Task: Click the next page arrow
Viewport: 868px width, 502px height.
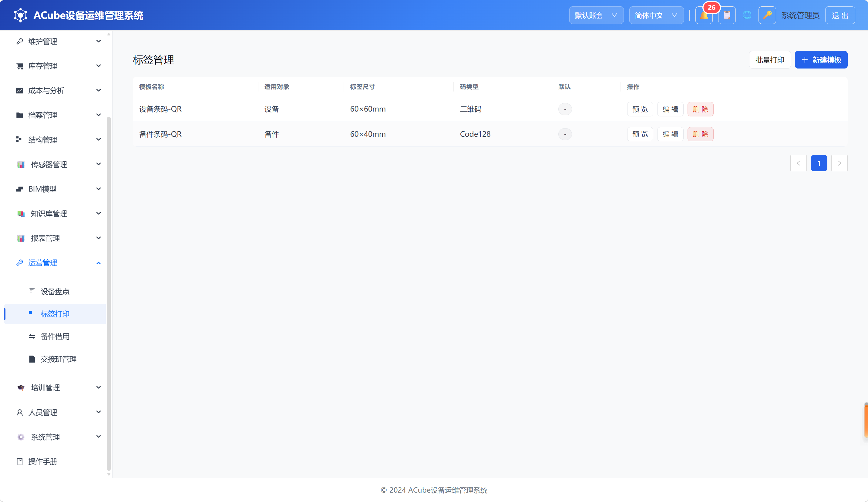Action: (839, 163)
